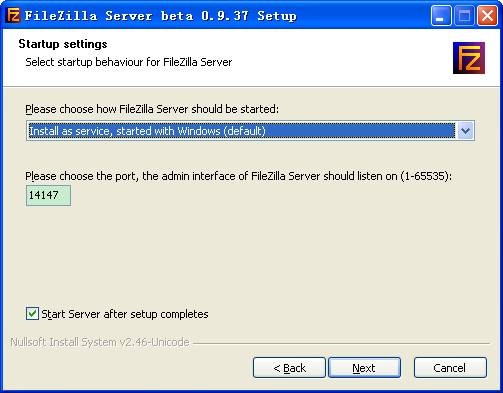
Task: Cancel the FileZilla Server installation
Action: (x=450, y=368)
